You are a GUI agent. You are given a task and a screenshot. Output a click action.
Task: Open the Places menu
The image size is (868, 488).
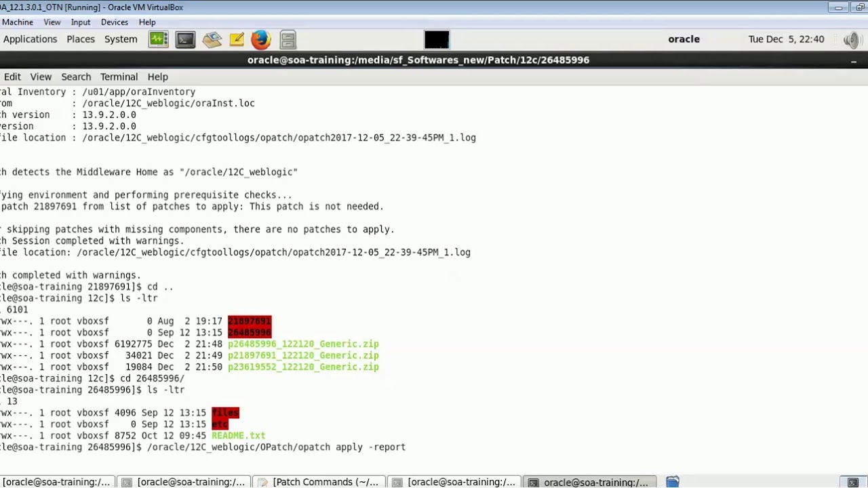(81, 39)
